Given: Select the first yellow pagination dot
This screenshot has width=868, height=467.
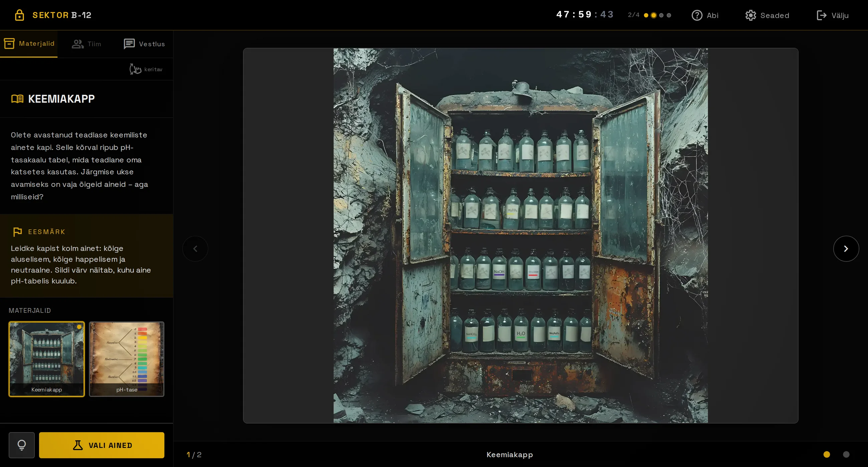Looking at the screenshot, I should pos(827,455).
